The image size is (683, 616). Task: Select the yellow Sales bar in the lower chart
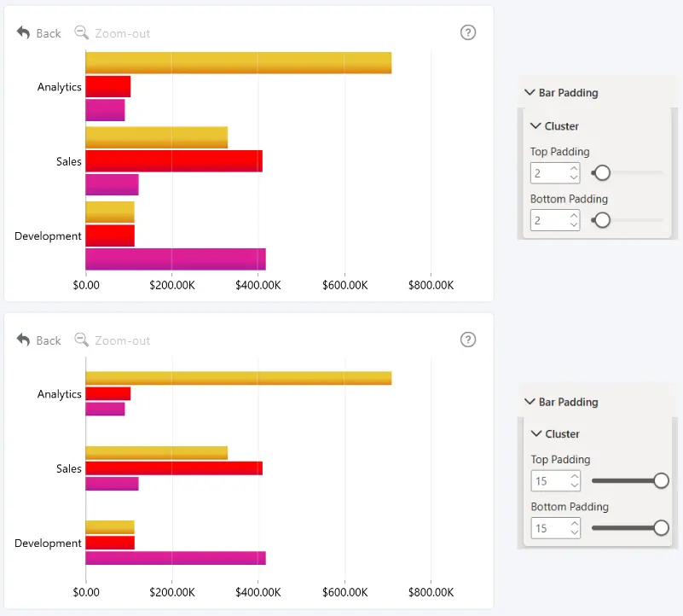[156, 453]
